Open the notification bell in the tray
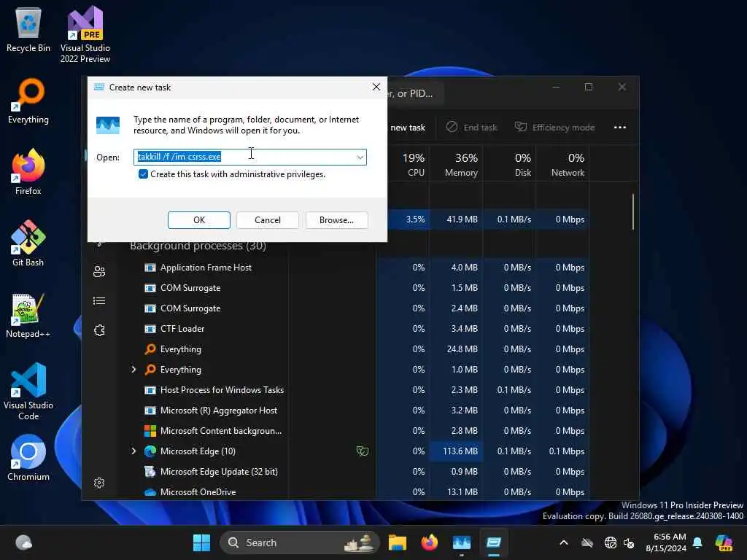Image resolution: width=747 pixels, height=560 pixels. 697,542
